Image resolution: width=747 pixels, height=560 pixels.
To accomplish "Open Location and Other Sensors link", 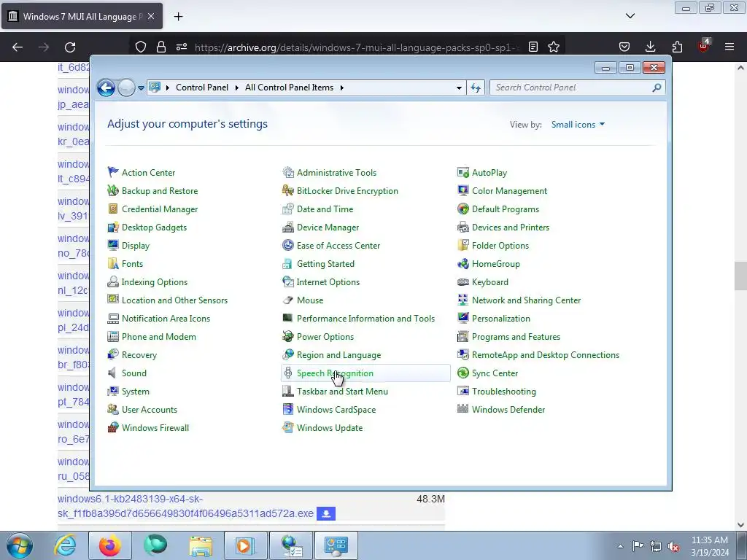I will (174, 300).
